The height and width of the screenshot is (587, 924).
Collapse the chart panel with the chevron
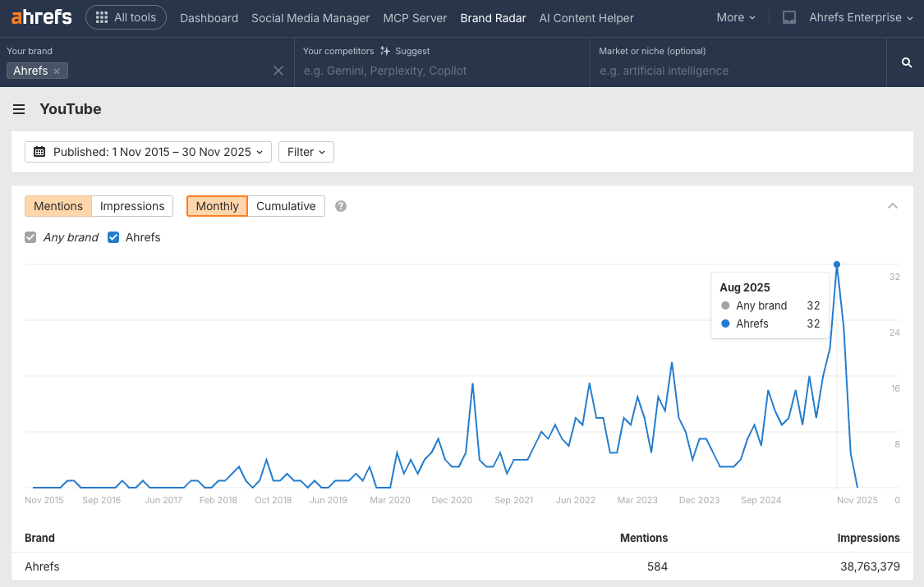click(892, 206)
